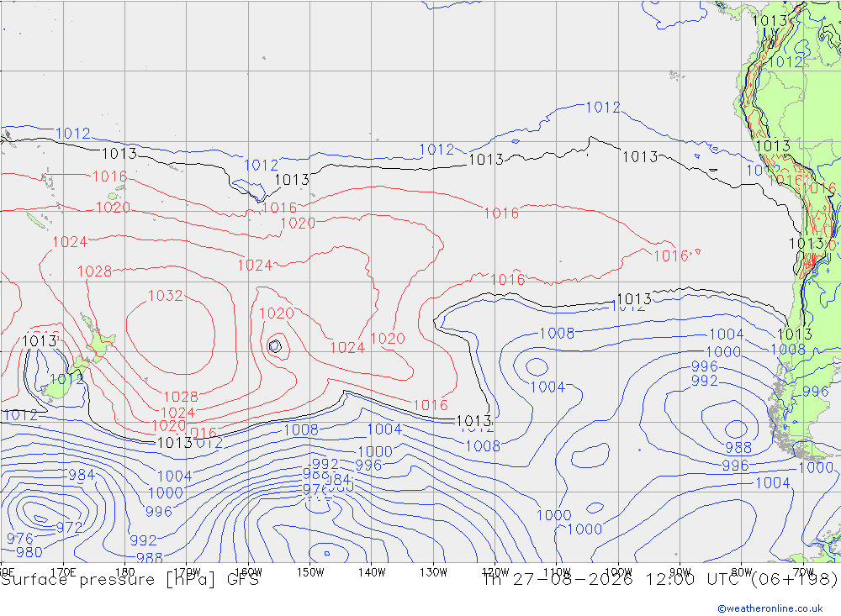
Task: Click the 180 longitude label
Action: pos(125,572)
